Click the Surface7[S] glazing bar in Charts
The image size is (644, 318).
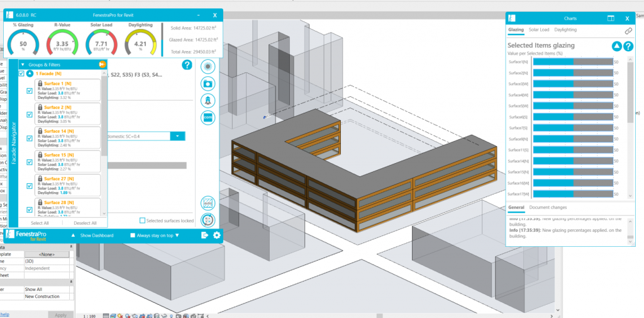point(573,128)
